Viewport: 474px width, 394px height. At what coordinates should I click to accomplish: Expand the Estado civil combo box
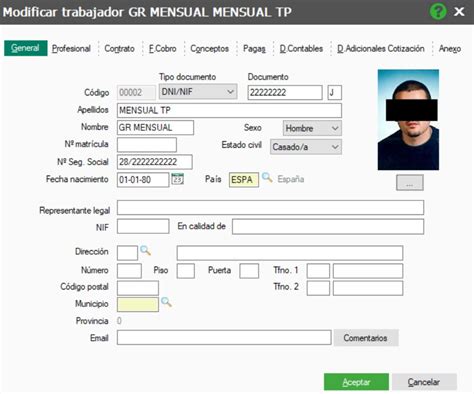pyautogui.click(x=306, y=147)
